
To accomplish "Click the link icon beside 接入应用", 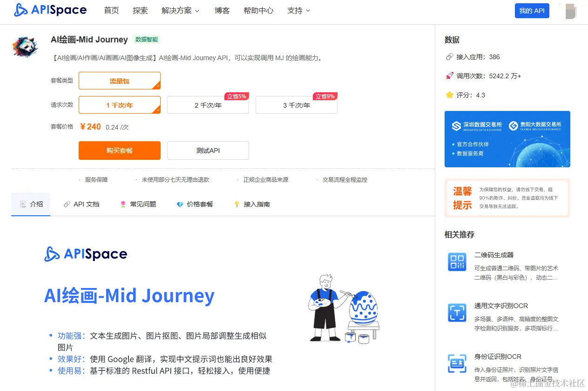I will [x=449, y=57].
